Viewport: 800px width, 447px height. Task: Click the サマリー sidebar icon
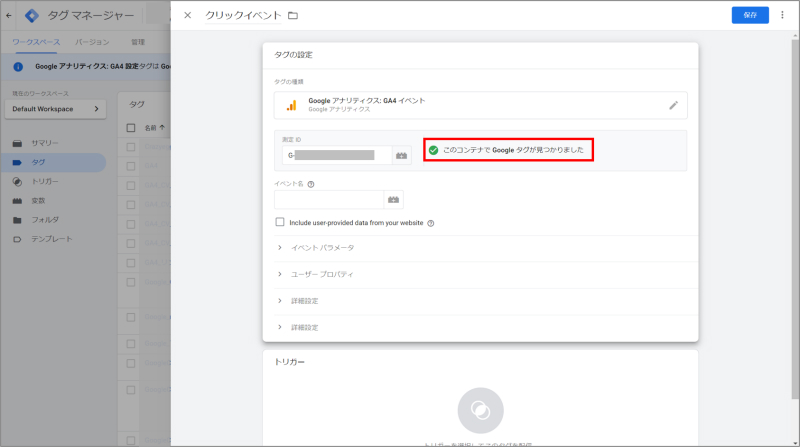click(17, 143)
